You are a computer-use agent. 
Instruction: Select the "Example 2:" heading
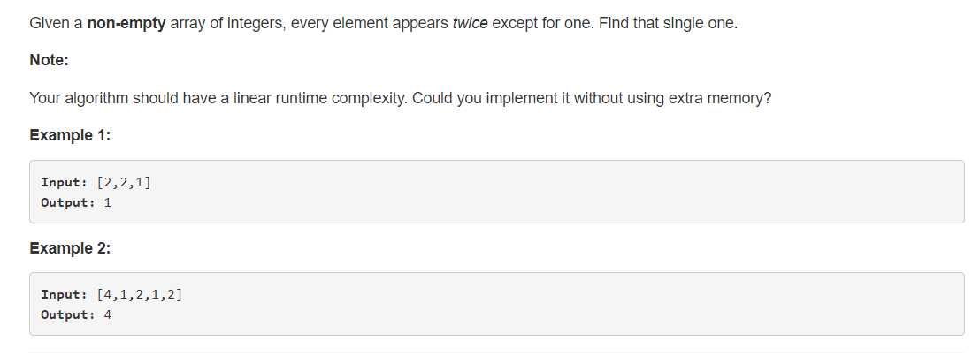[70, 248]
